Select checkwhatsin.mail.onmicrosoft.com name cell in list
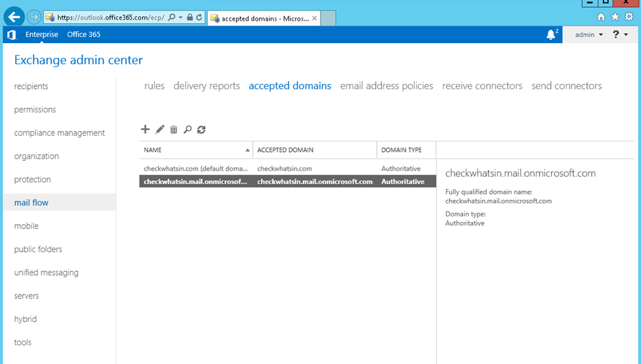 195,182
